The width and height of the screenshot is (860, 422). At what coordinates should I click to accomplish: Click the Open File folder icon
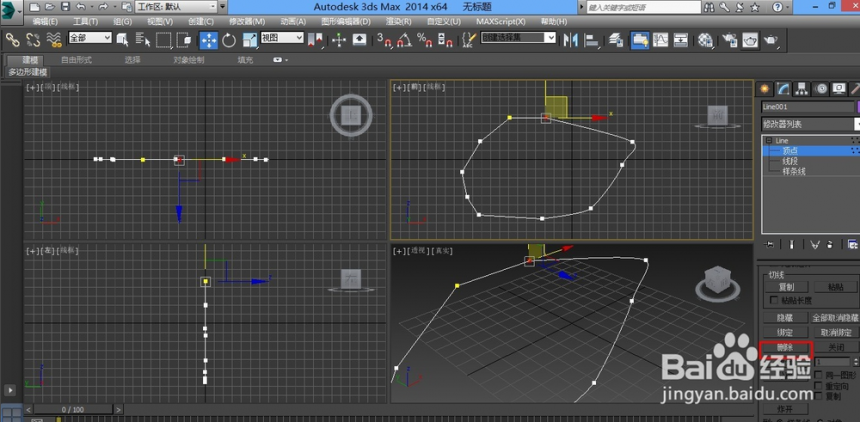[x=50, y=7]
